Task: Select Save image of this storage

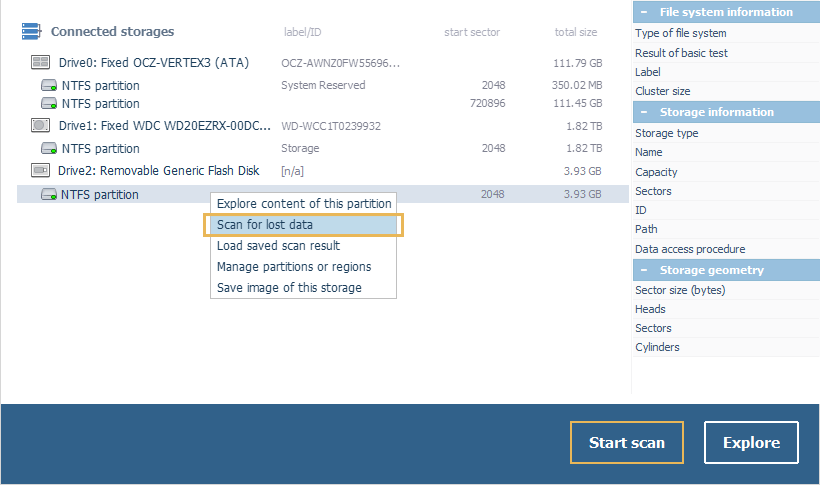Action: click(289, 288)
